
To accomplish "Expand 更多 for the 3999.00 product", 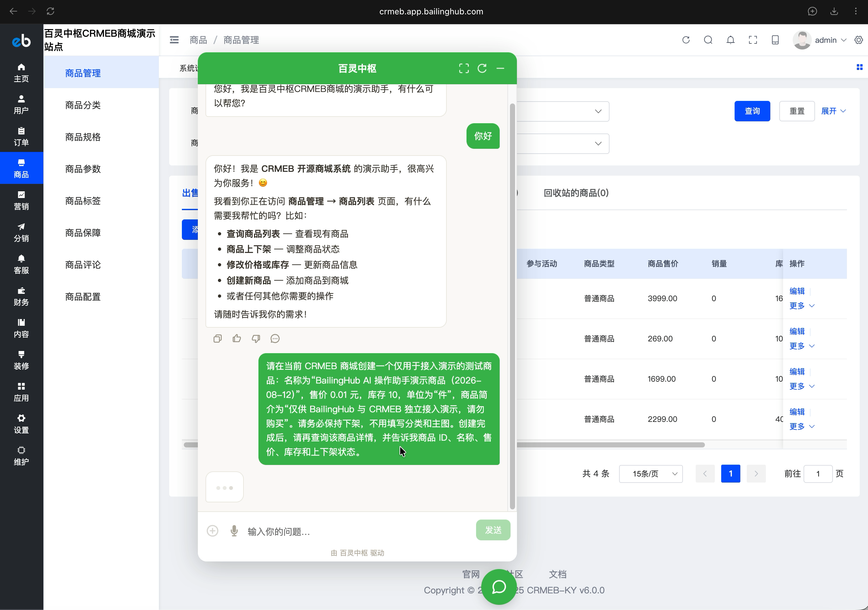I will [801, 305].
